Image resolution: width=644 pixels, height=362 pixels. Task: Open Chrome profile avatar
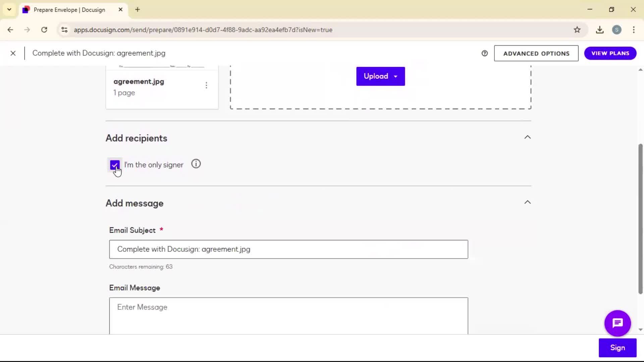pos(616,30)
